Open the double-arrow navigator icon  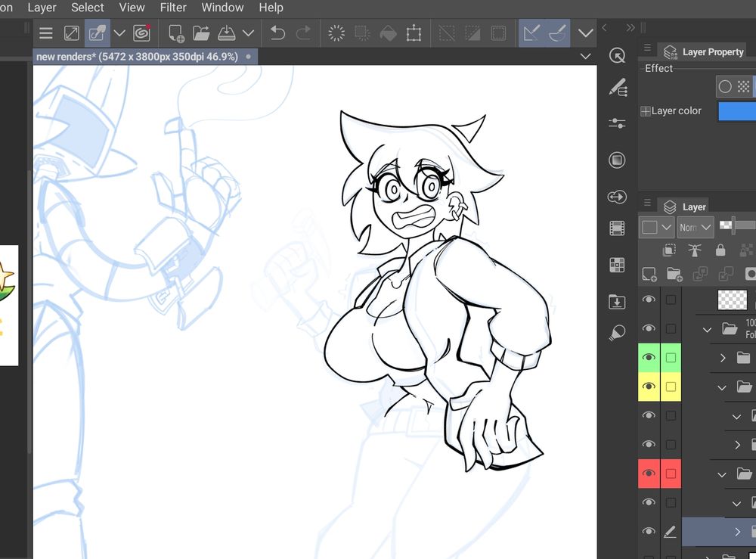617,197
